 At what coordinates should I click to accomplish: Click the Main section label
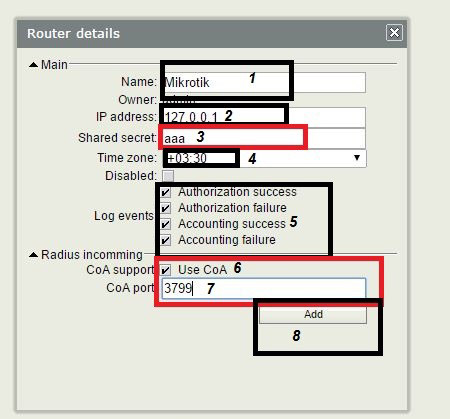[x=54, y=65]
